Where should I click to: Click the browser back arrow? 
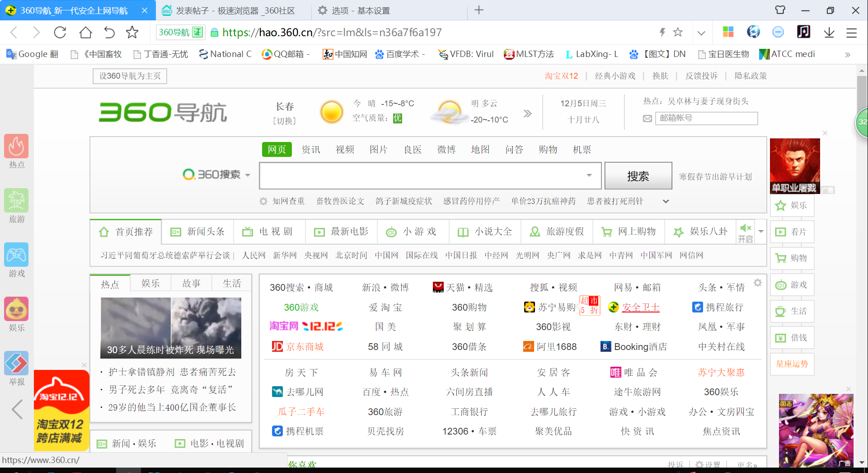(14, 33)
